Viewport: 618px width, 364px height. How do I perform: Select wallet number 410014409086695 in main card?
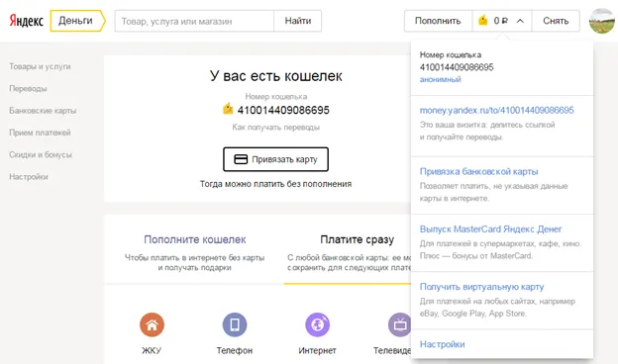283,110
